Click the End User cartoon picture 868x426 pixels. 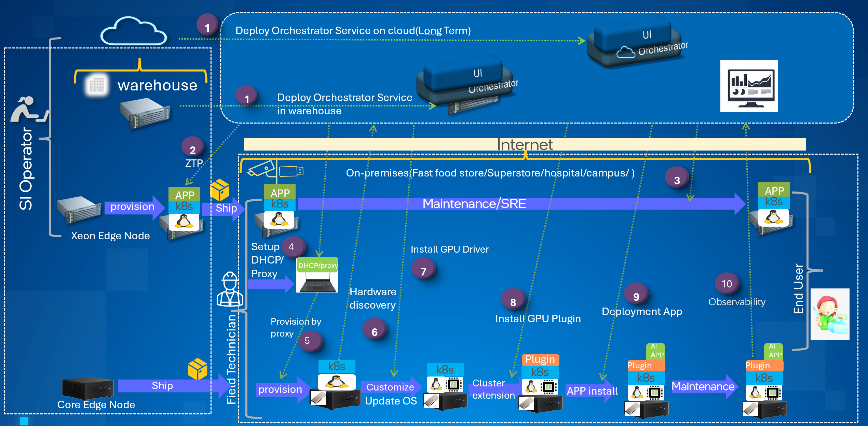click(830, 314)
